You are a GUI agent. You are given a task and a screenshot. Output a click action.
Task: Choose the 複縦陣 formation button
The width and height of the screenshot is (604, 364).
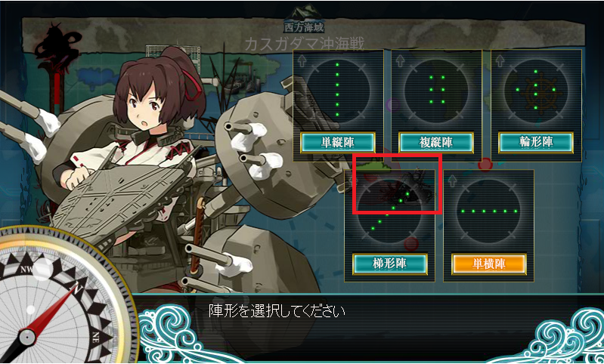(435, 143)
